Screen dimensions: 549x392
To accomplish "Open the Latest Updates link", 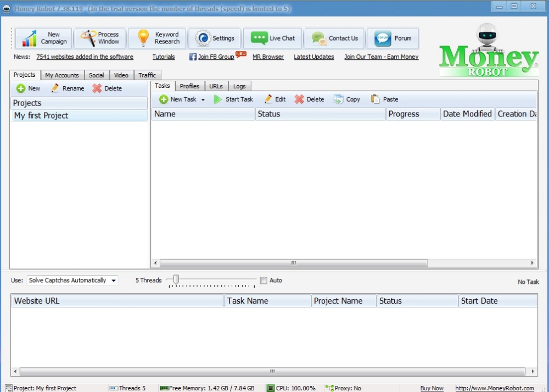I will point(313,57).
